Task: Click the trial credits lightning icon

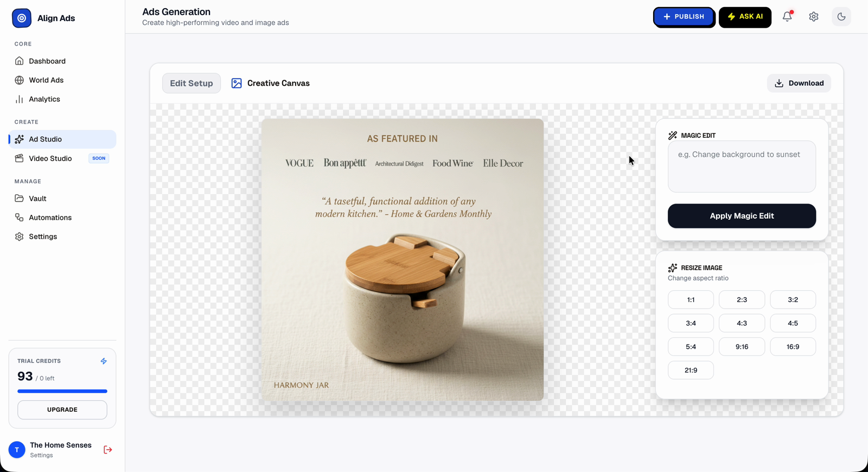Action: (104, 361)
